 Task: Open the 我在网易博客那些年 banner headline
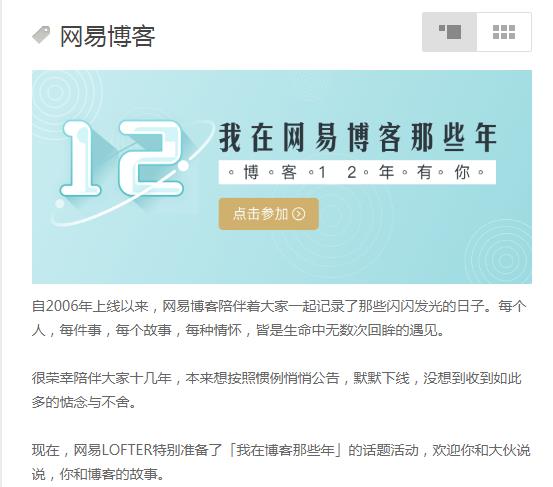tap(358, 138)
